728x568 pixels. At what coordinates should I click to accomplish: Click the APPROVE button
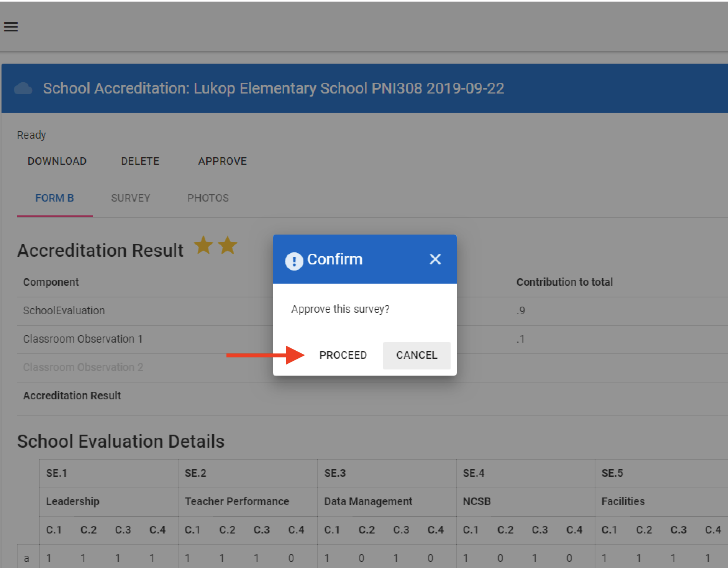point(222,161)
